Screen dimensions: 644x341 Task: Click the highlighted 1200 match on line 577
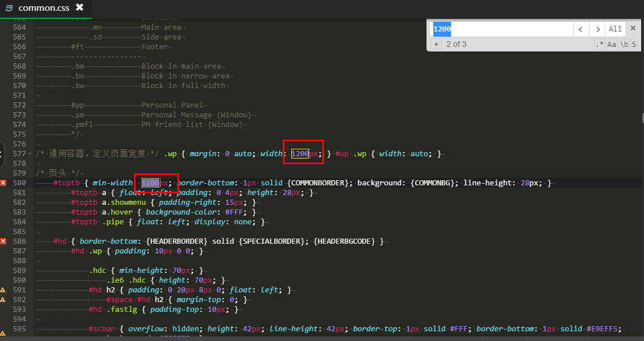point(300,153)
